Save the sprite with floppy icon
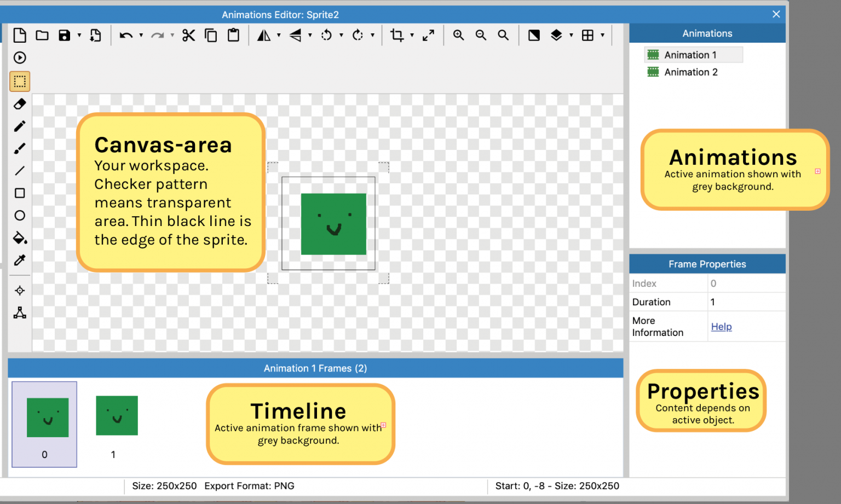Screen dimensions: 841x504 65,36
